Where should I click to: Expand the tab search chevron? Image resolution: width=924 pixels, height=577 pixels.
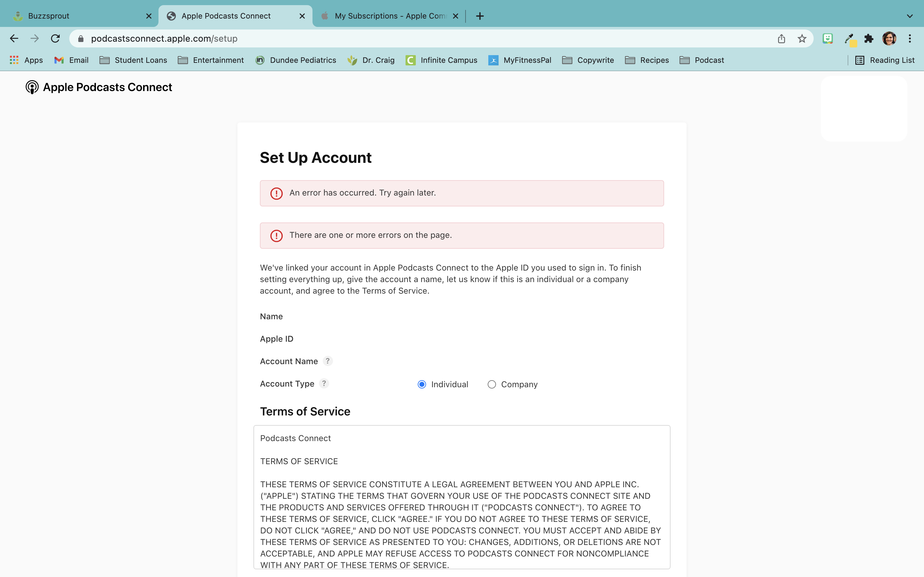pyautogui.click(x=910, y=16)
